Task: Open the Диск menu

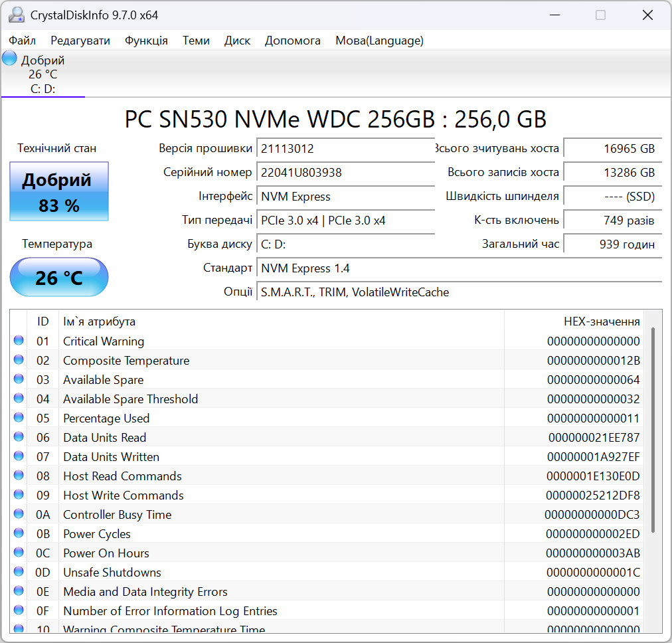Action: 237,41
